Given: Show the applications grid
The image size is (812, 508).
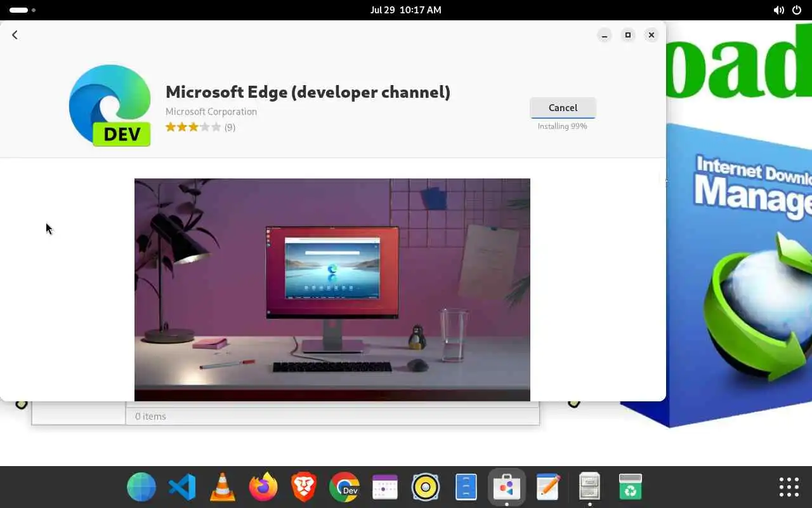Looking at the screenshot, I should [x=789, y=487].
